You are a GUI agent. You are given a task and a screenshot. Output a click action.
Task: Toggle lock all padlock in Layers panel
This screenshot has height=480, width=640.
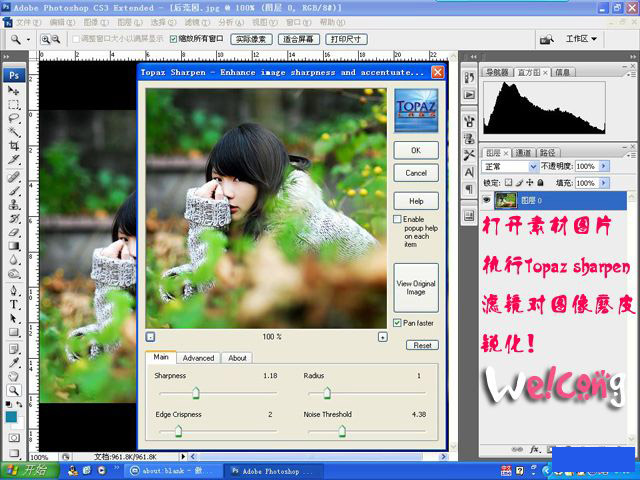[x=540, y=183]
